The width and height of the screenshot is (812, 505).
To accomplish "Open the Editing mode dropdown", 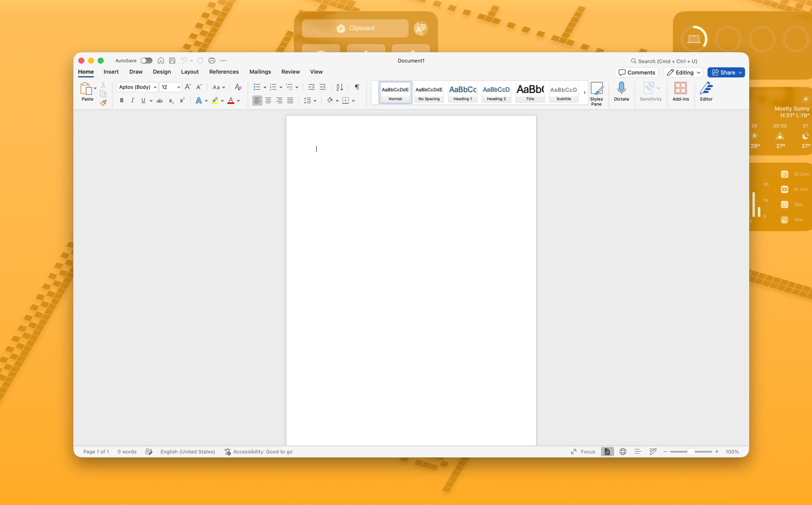I will tap(683, 73).
